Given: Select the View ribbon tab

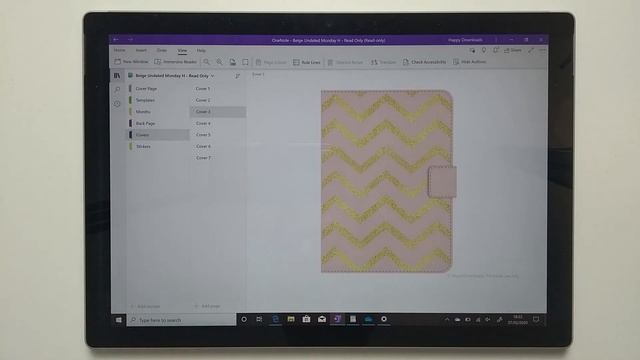Looking at the screenshot, I should point(182,51).
